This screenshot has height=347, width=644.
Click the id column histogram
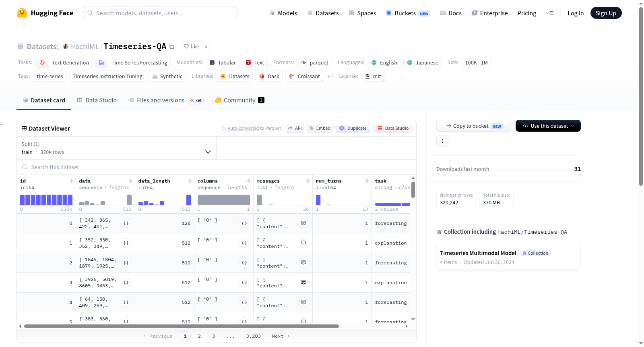(x=46, y=200)
